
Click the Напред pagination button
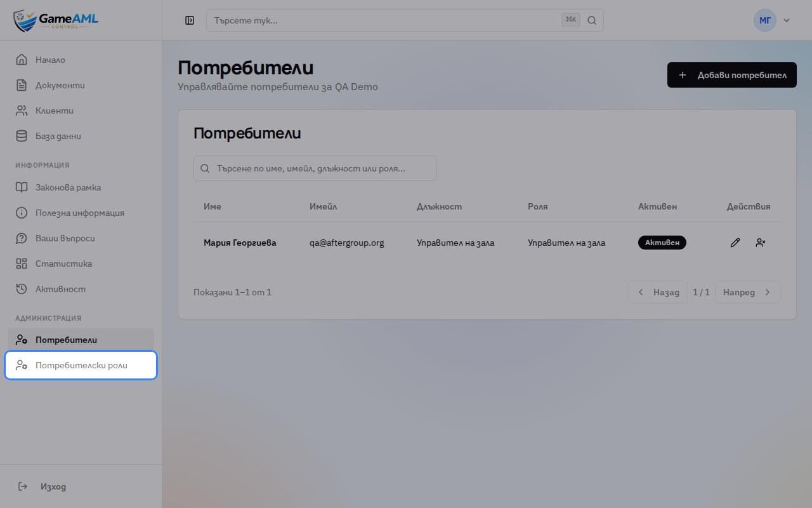tap(748, 292)
